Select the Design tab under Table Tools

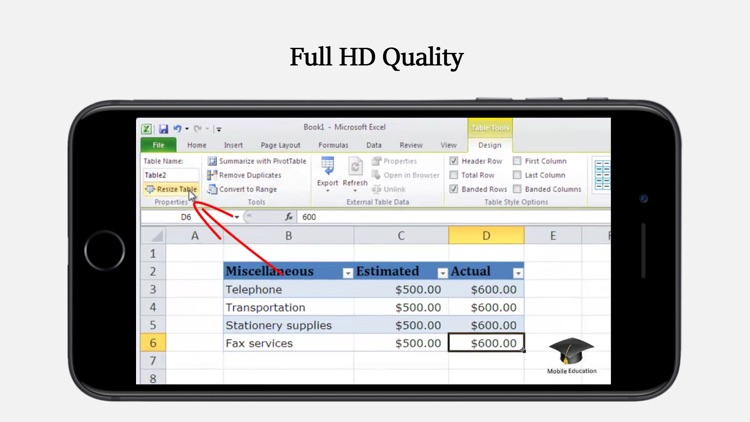pyautogui.click(x=490, y=145)
